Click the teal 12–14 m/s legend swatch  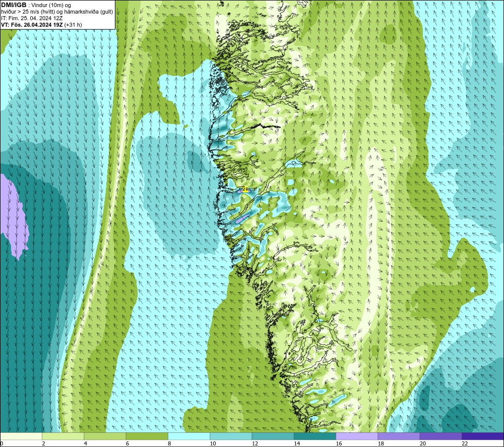click(273, 436)
